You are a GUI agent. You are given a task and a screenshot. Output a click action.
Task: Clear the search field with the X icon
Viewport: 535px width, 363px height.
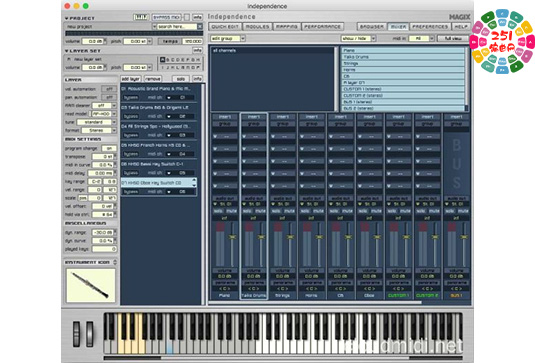(x=200, y=27)
